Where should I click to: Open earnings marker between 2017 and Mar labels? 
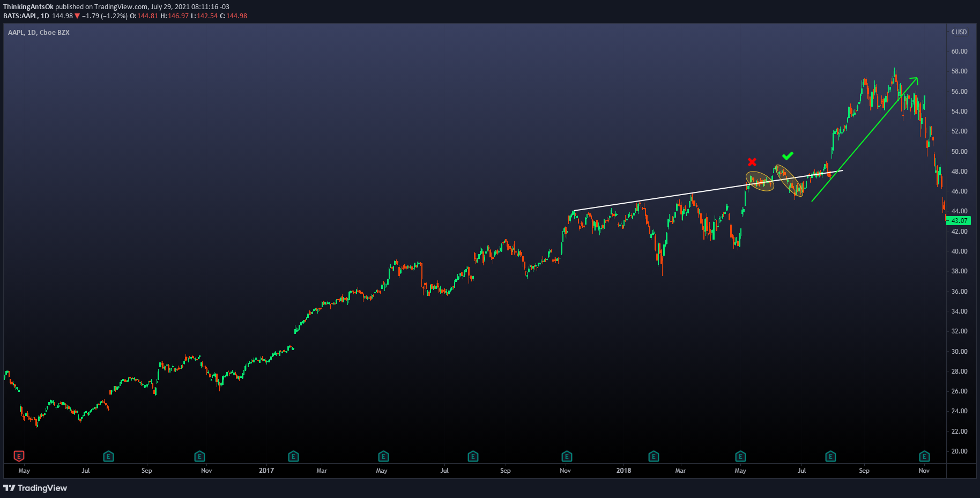(293, 456)
